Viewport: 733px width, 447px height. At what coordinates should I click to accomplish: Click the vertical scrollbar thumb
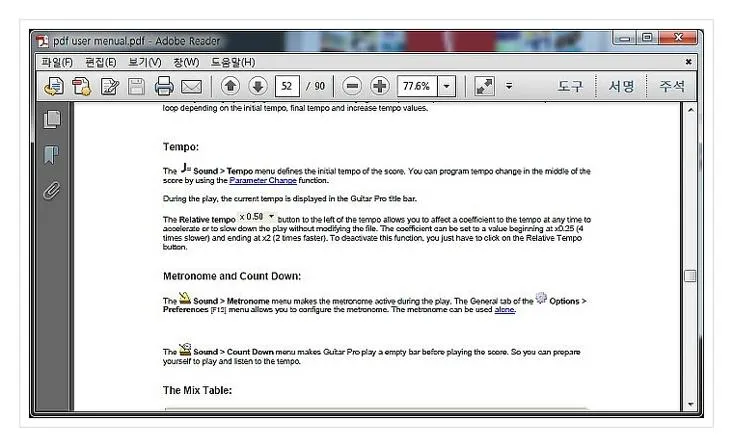pos(690,276)
